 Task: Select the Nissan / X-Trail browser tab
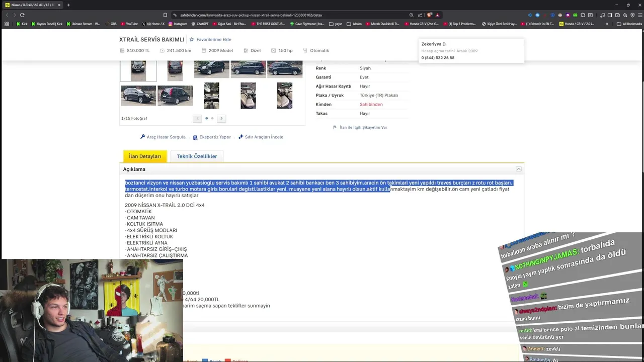(32, 5)
